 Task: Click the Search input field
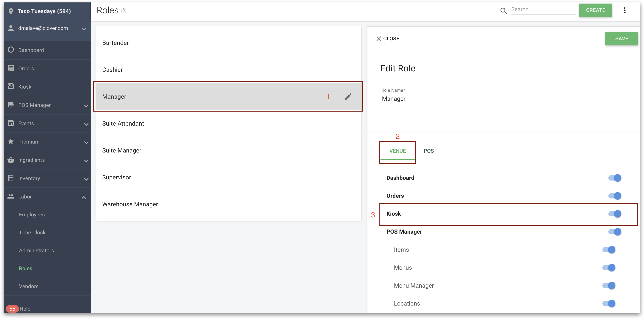543,10
